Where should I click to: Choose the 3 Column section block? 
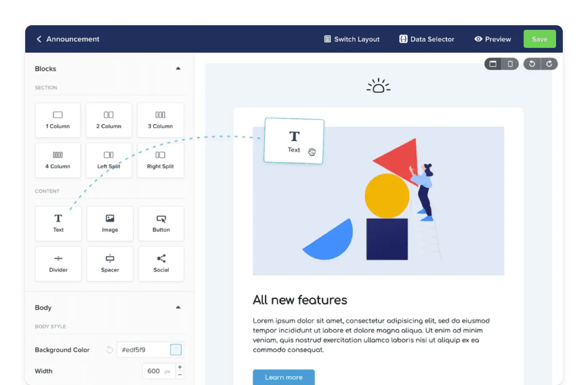coord(160,120)
